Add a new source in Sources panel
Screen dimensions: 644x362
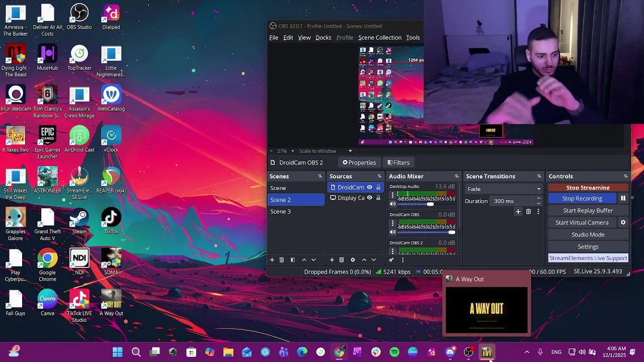pos(332,260)
